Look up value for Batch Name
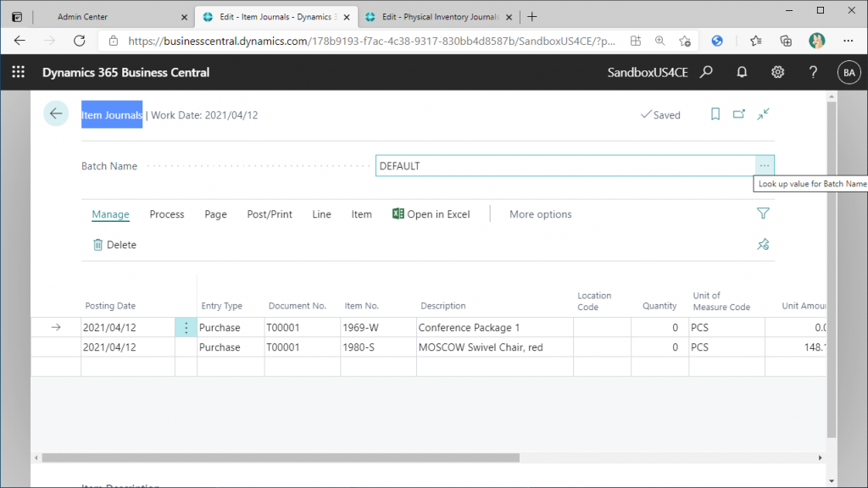This screenshot has width=868, height=488. 765,165
